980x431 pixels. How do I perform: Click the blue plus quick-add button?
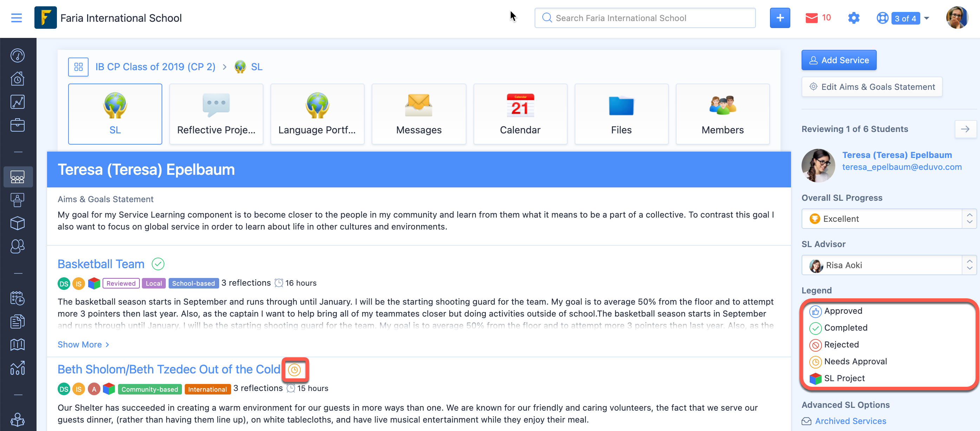(779, 18)
